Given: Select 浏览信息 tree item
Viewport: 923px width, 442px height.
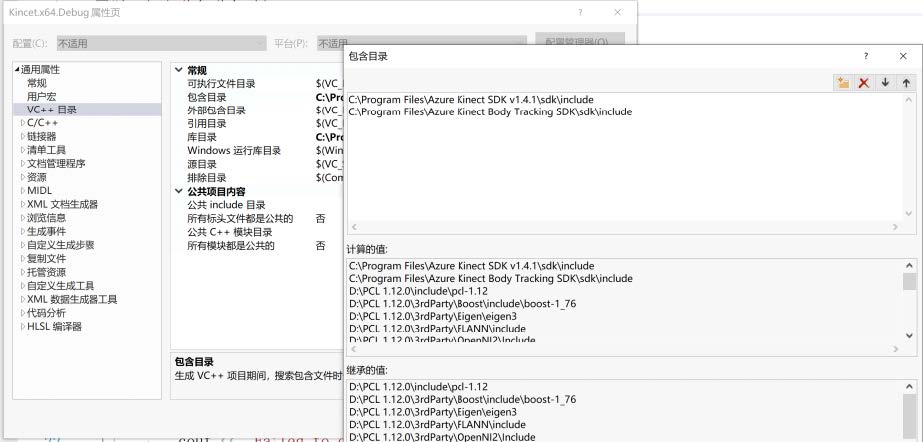Looking at the screenshot, I should point(47,218).
